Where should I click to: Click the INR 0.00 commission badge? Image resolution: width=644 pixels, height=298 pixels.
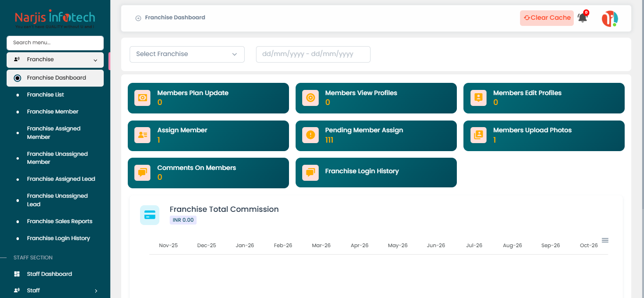click(x=183, y=220)
